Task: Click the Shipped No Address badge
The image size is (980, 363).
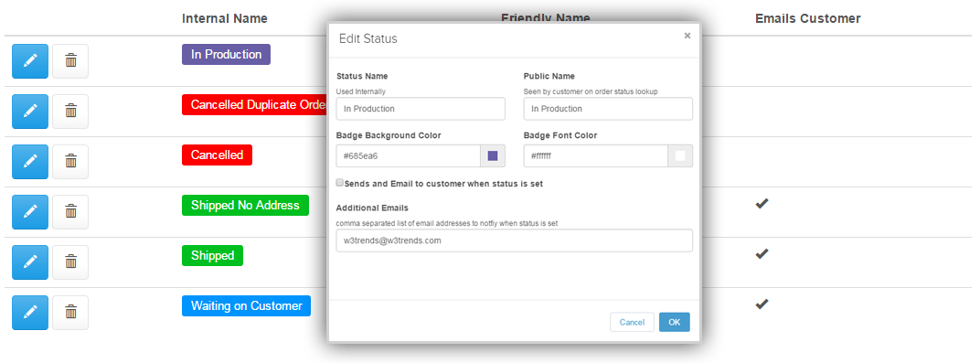Action: 245,205
